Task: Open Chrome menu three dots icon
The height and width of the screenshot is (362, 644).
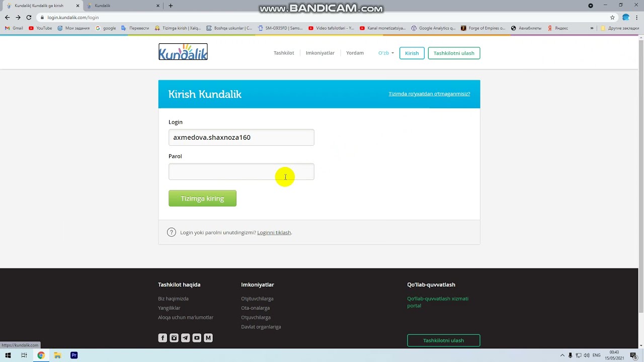Action: click(x=638, y=17)
